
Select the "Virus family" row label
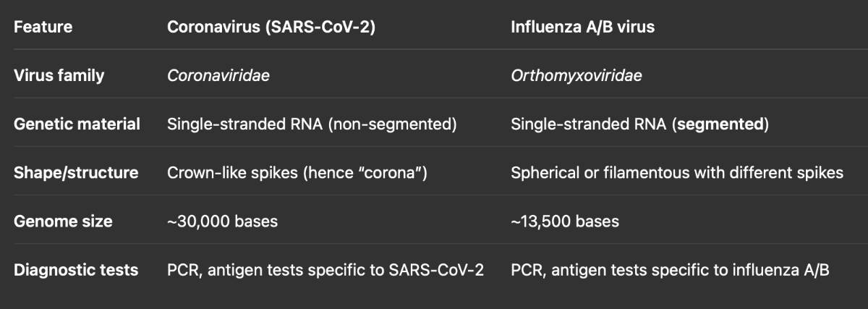[x=59, y=75]
